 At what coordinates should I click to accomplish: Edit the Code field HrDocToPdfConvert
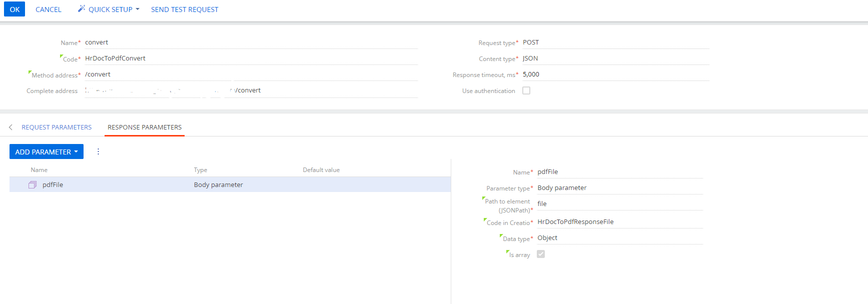pyautogui.click(x=251, y=58)
